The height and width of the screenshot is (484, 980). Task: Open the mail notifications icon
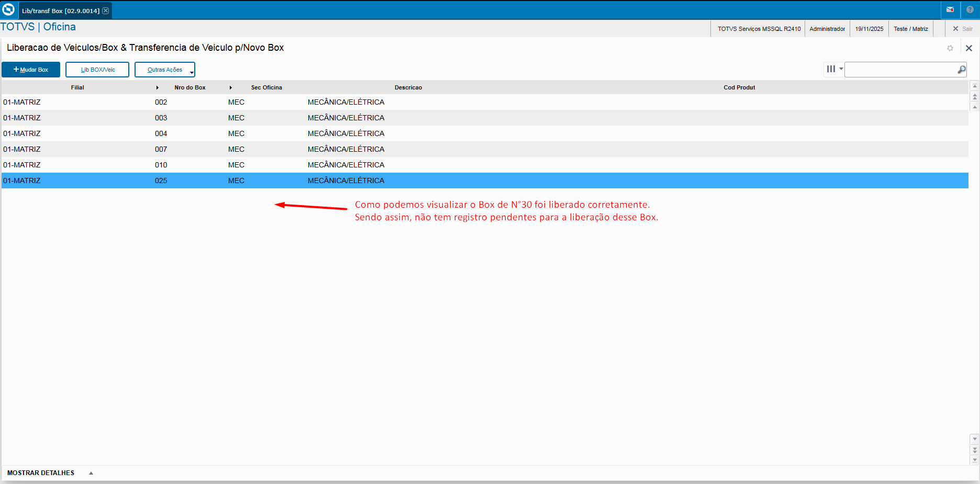950,9
